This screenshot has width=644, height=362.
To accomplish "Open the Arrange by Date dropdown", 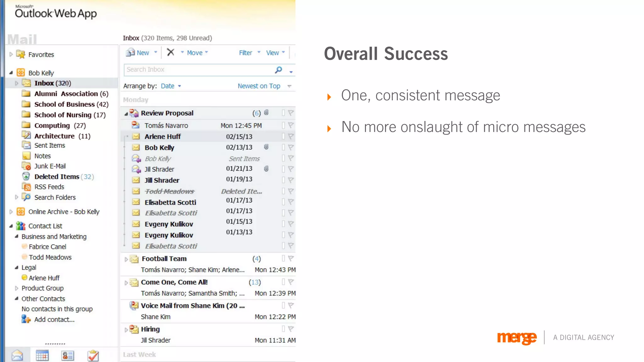I will tap(171, 86).
